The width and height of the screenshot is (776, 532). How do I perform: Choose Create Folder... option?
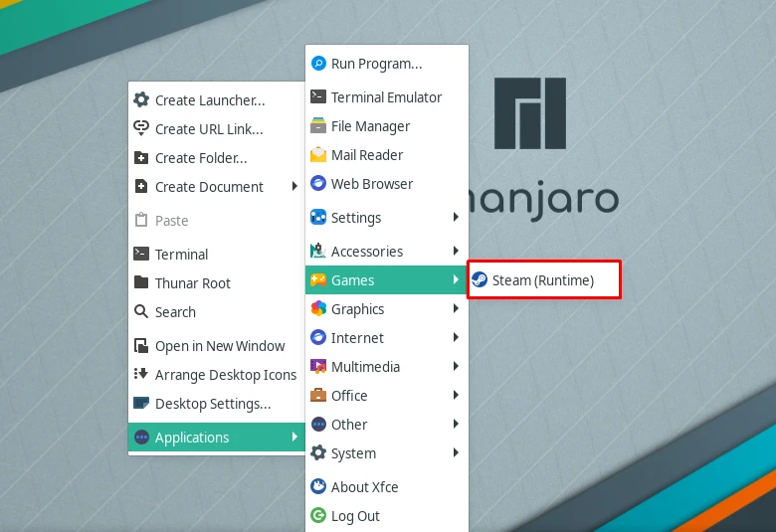point(217,158)
